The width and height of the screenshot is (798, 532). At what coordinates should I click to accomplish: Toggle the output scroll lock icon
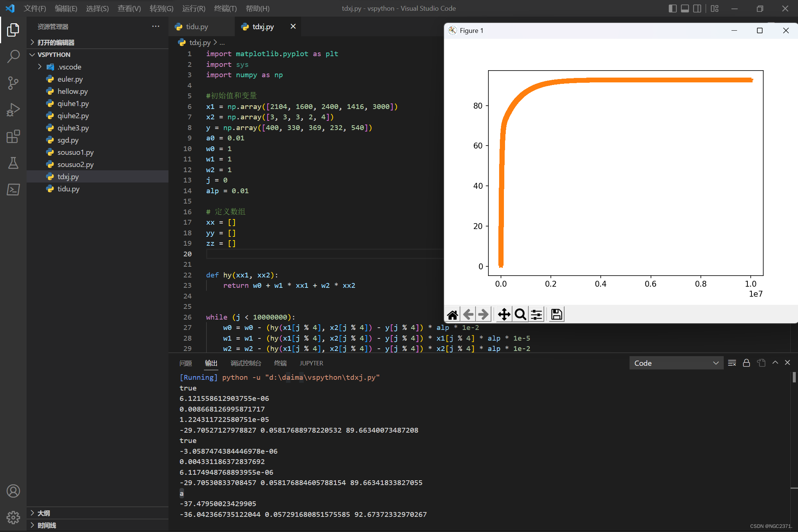746,363
